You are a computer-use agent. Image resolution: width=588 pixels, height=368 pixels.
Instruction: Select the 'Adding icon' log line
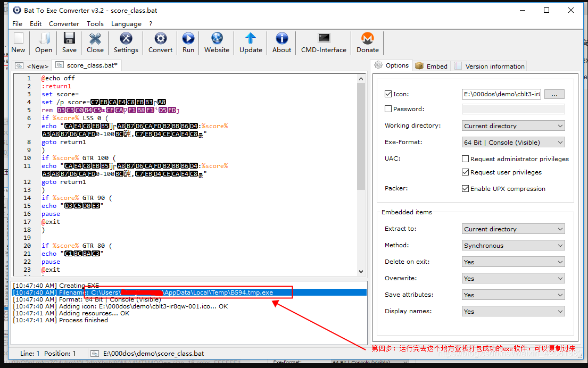(120, 306)
